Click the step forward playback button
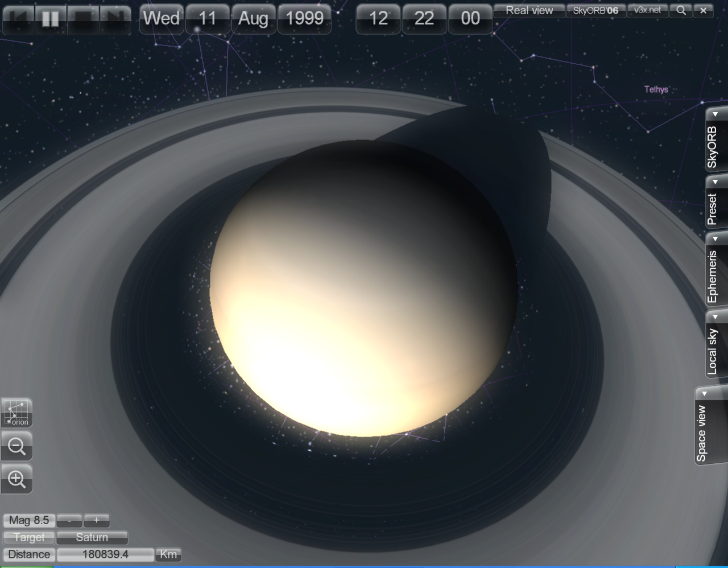This screenshot has width=728, height=568. pos(115,19)
